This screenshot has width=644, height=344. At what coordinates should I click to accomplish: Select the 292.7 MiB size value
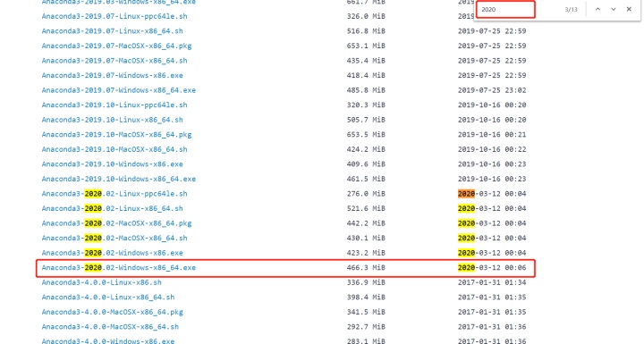click(x=366, y=327)
